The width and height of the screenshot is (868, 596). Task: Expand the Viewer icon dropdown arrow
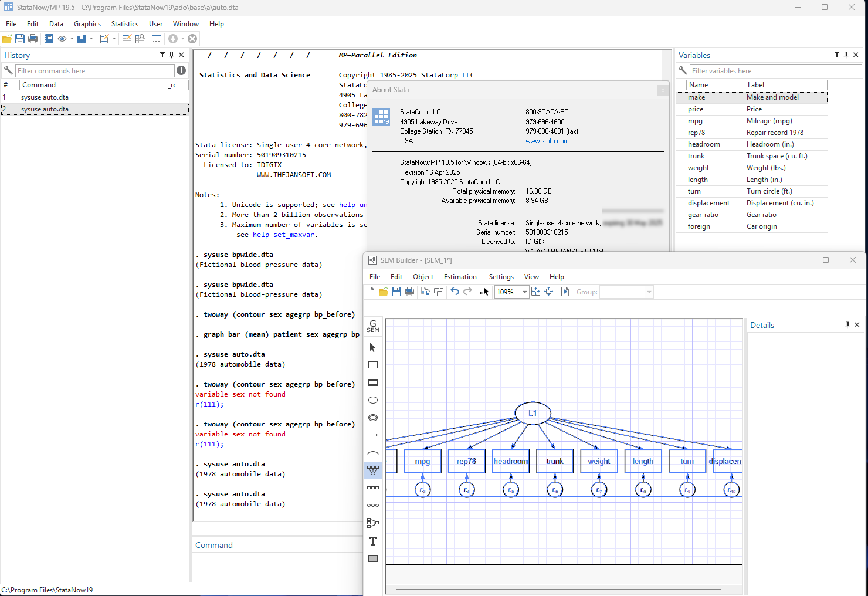(72, 39)
